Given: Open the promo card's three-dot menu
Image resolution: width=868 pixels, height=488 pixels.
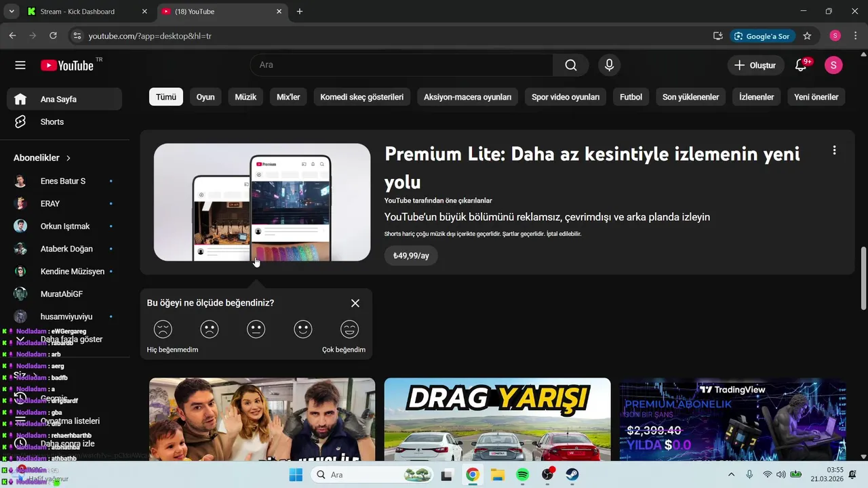Looking at the screenshot, I should coord(834,150).
